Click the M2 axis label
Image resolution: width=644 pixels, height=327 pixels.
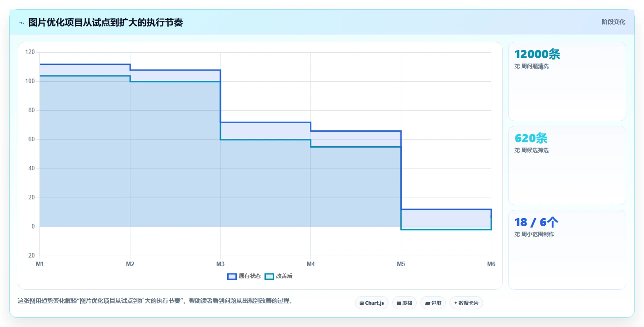(x=130, y=264)
